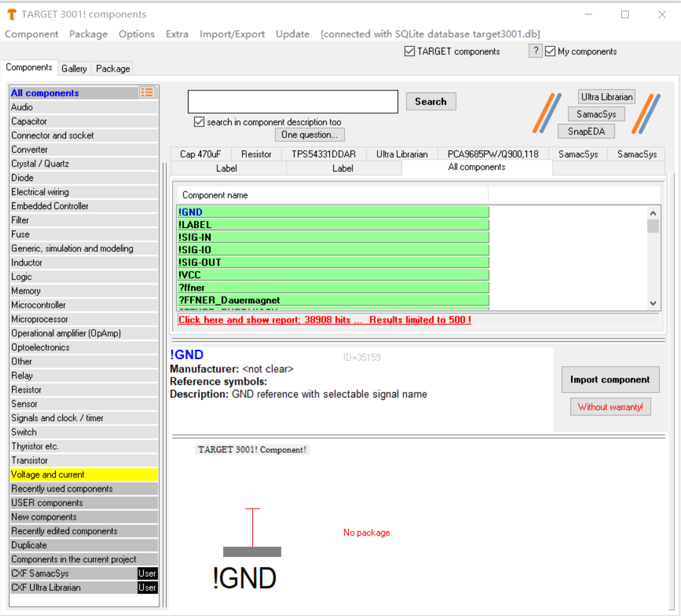Select Recently used components
The image size is (681, 616).
coord(84,489)
